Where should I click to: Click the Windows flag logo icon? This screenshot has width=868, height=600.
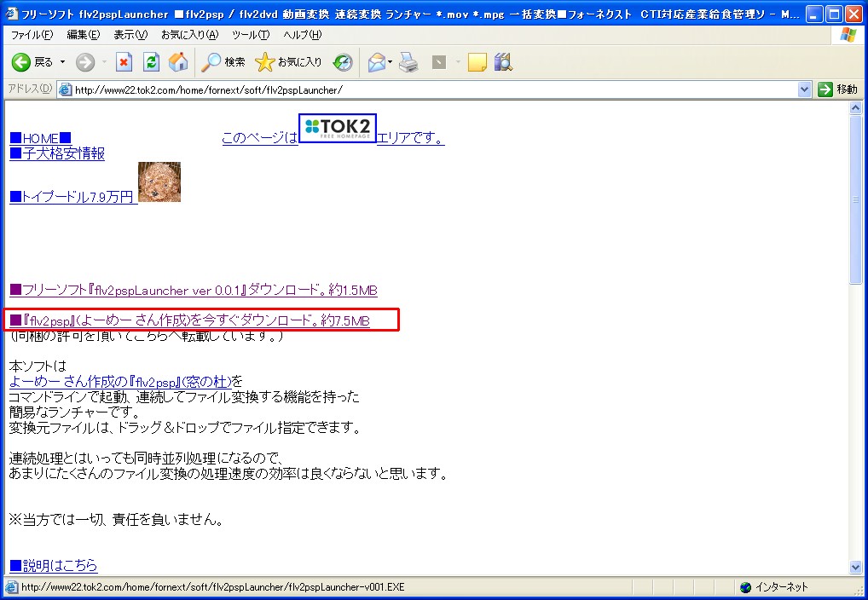848,35
